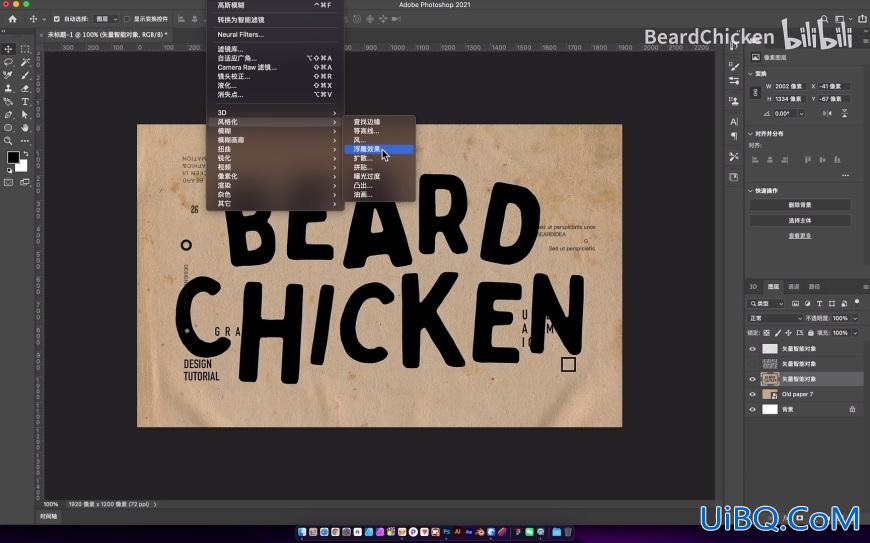870x543 pixels.
Task: Select the Move tool
Action: [x=8, y=49]
